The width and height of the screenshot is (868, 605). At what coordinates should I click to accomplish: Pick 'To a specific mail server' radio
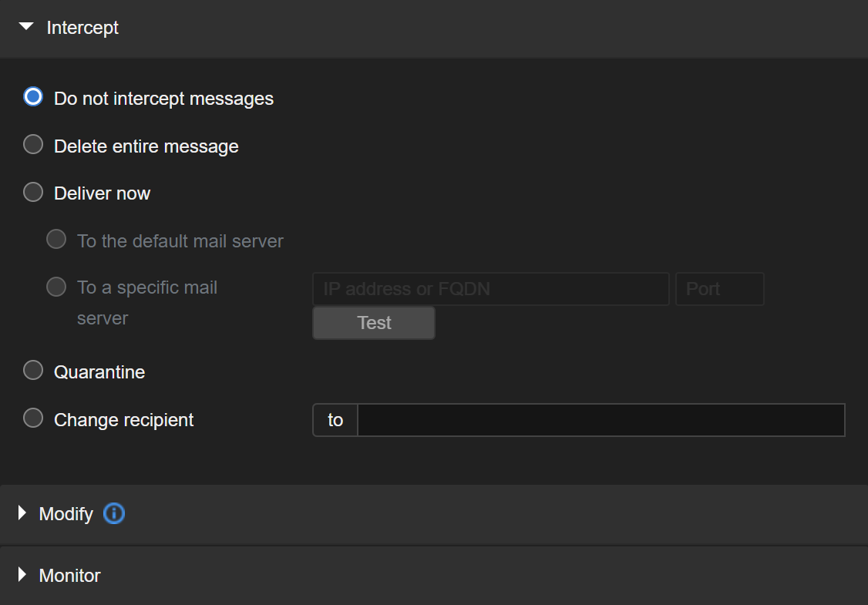point(56,287)
